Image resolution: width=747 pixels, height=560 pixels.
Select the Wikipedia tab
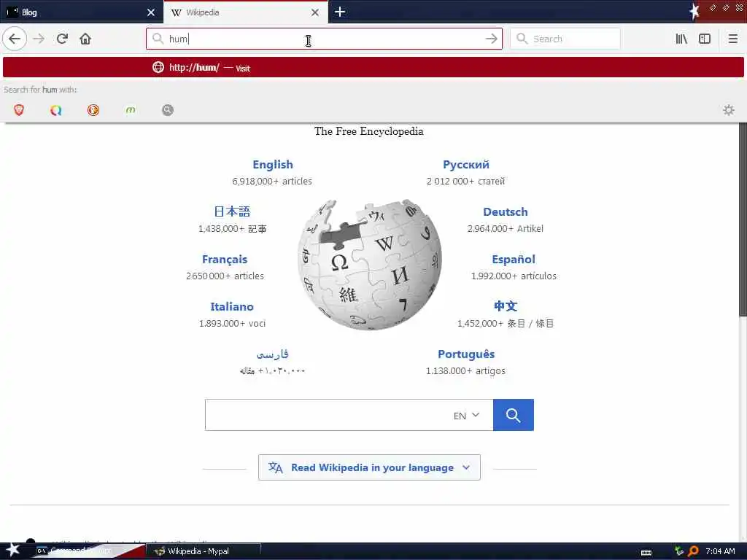pyautogui.click(x=245, y=12)
